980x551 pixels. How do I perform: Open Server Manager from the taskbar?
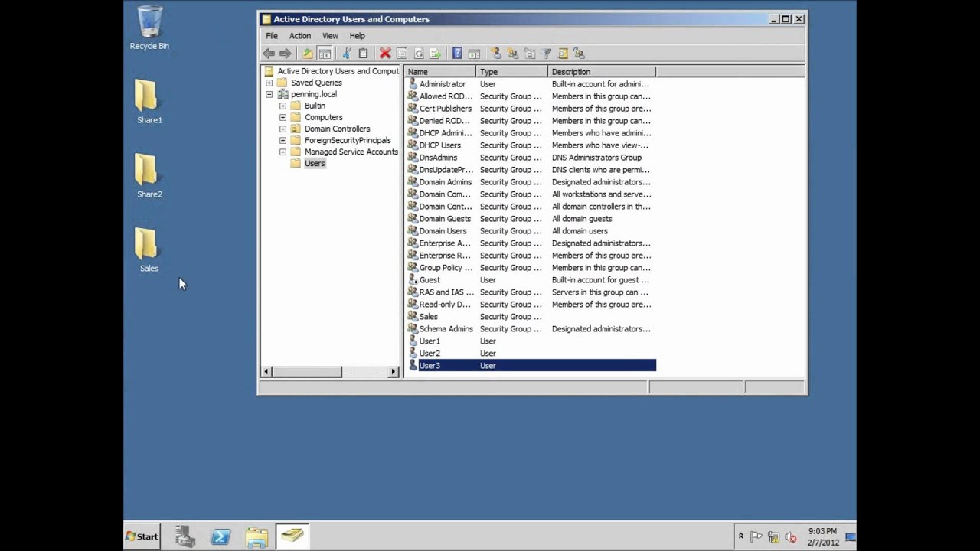point(185,536)
